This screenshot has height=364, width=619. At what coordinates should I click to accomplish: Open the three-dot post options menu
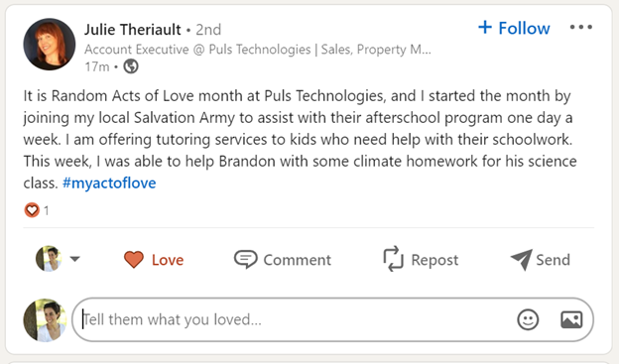[x=580, y=27]
